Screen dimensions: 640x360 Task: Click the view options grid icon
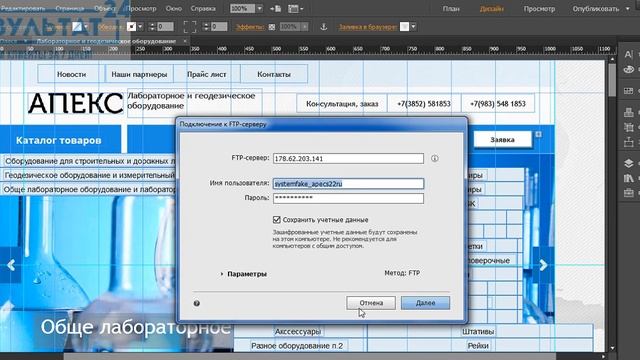coord(293,9)
